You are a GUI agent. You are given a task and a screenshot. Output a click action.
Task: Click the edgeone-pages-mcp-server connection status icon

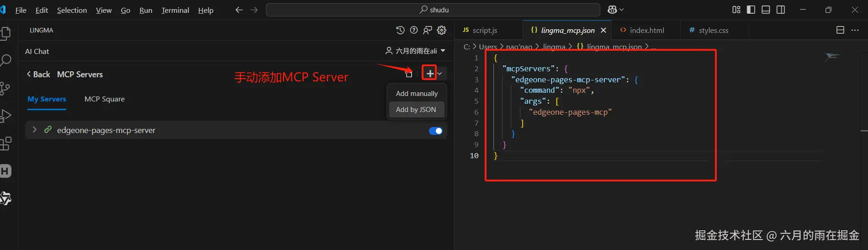48,130
